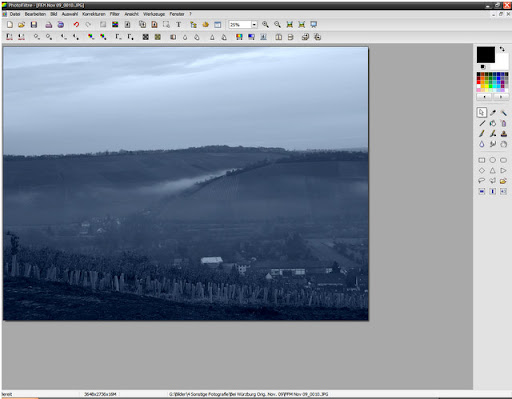
Task: Open the Datei menu
Action: [15, 14]
